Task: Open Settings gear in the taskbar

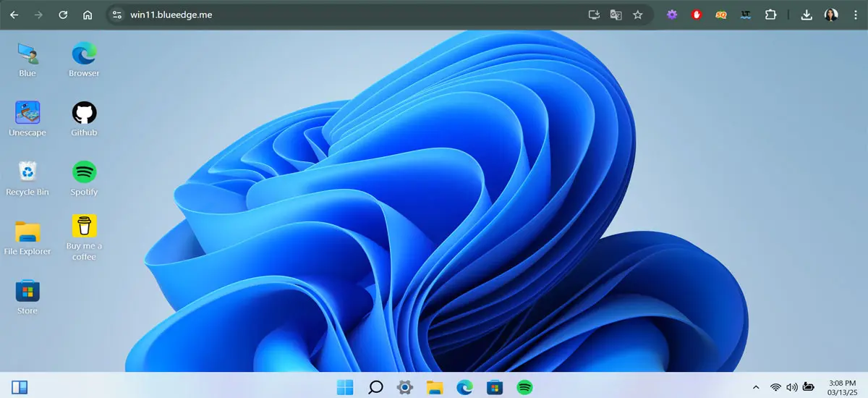Action: [404, 387]
